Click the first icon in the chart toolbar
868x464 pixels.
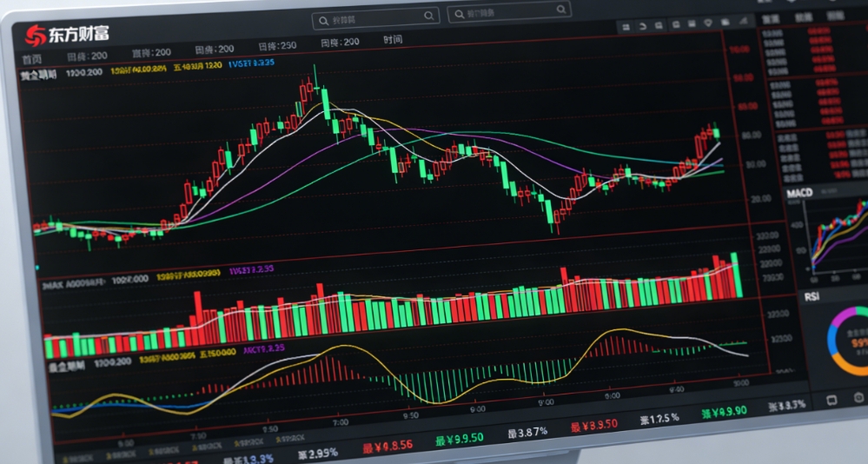pyautogui.click(x=625, y=26)
